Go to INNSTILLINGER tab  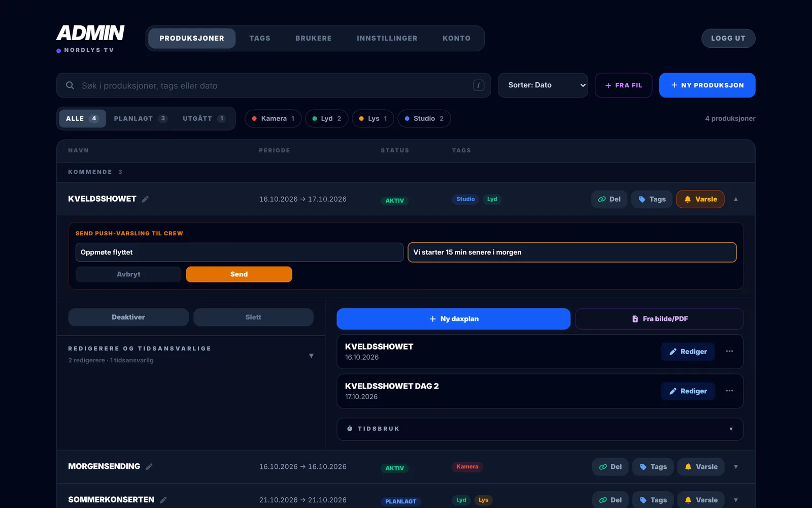click(387, 38)
